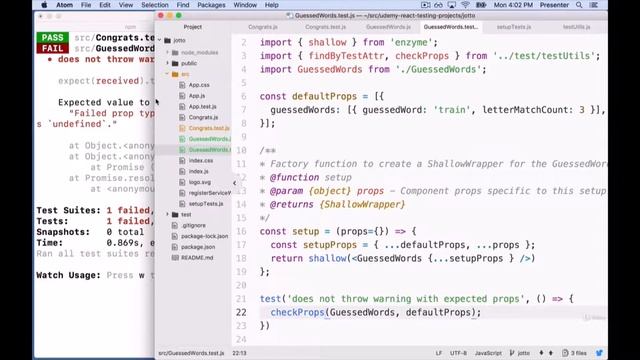
Task: Click the Presenter user in the menu bar
Action: coord(554,5)
